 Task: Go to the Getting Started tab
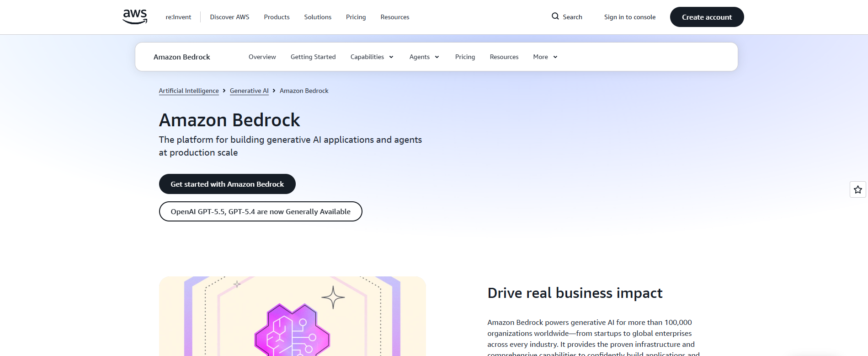[313, 57]
